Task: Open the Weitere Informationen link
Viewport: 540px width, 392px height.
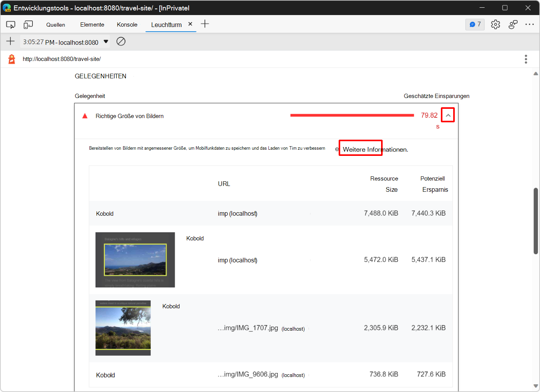Action: 360,149
